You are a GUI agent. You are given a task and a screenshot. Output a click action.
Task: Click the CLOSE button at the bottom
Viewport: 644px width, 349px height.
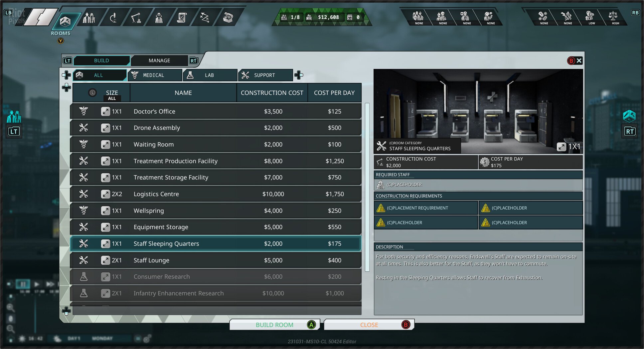coord(369,325)
